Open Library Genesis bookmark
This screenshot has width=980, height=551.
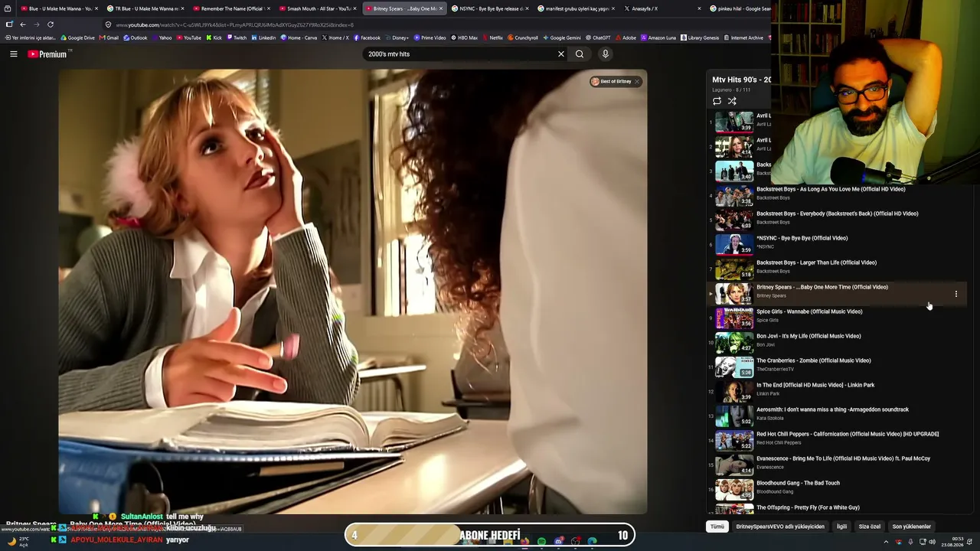coord(700,37)
